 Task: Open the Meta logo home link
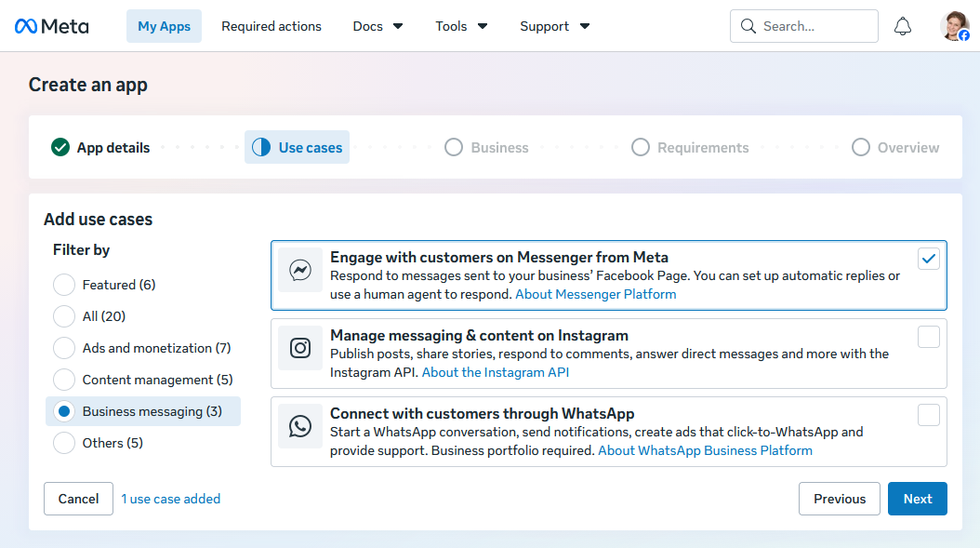51,26
